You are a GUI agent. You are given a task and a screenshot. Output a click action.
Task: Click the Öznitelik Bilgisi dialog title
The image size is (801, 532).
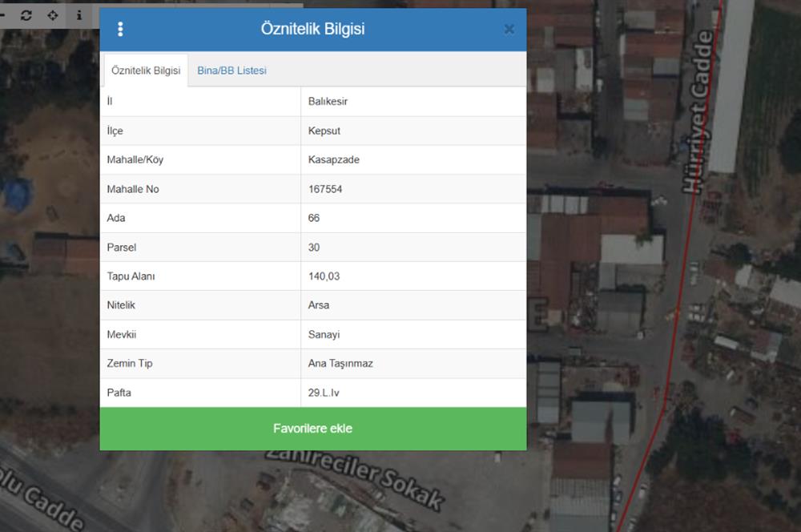click(312, 29)
